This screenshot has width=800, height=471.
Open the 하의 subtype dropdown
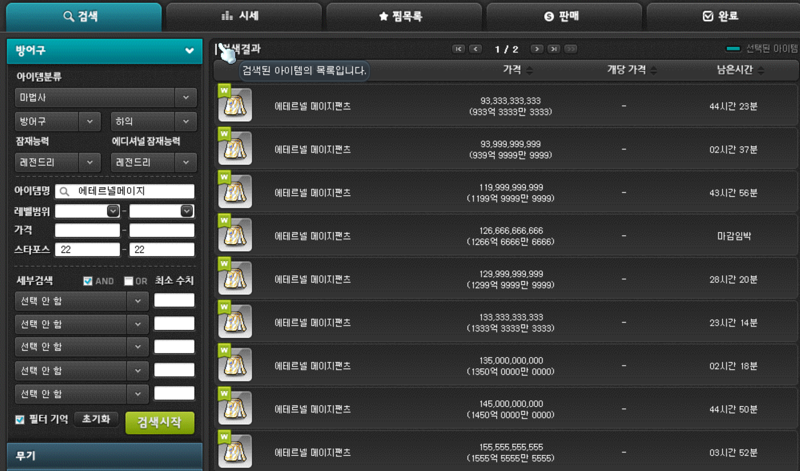pos(154,121)
